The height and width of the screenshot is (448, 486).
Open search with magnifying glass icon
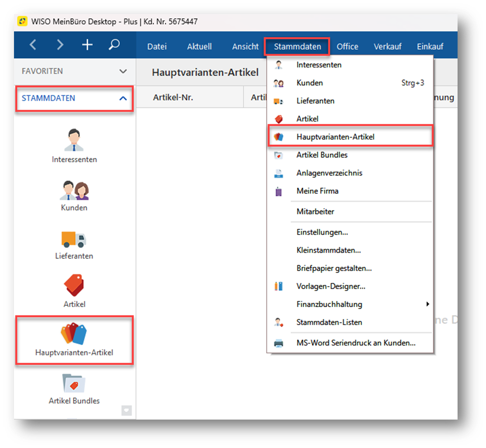point(114,45)
